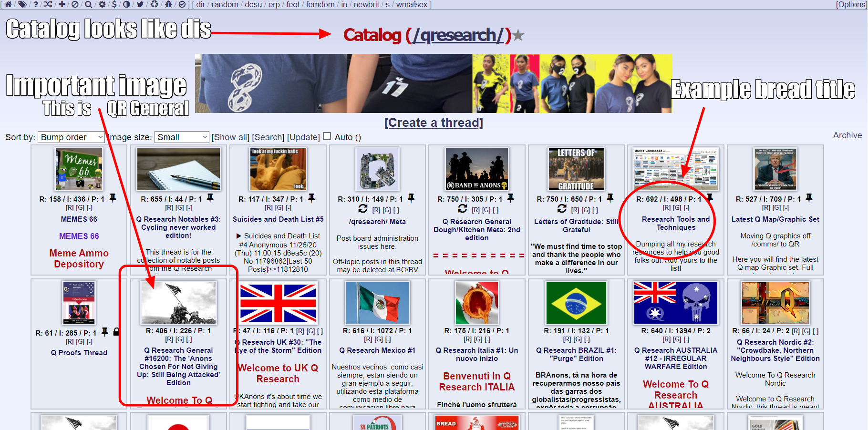
Task: Open the desu board link
Action: click(x=253, y=4)
